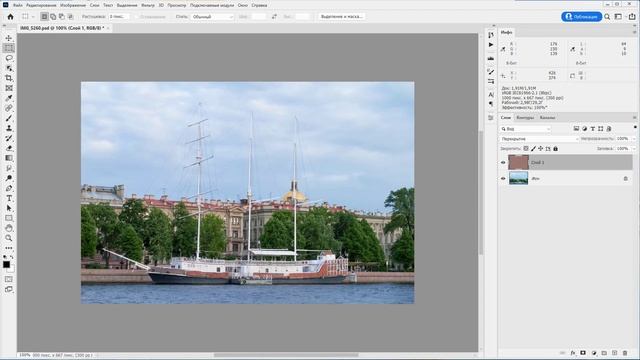Click the search magnifier in top bar
640x360 pixels.
coord(607,17)
